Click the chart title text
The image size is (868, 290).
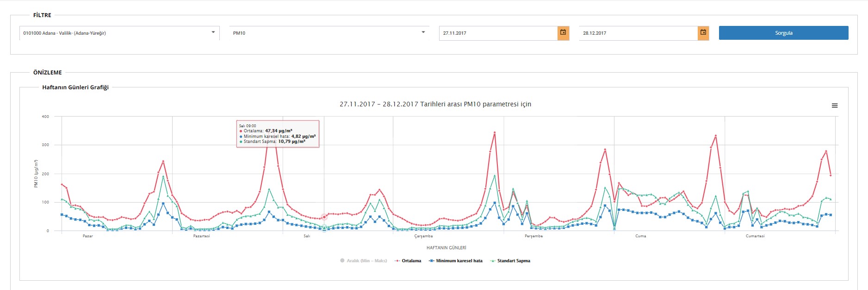pos(435,104)
